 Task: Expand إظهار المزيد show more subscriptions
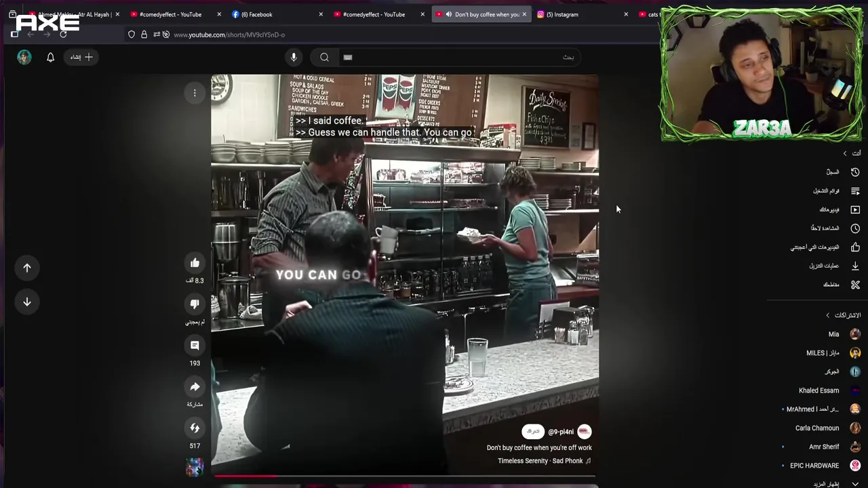click(x=836, y=484)
